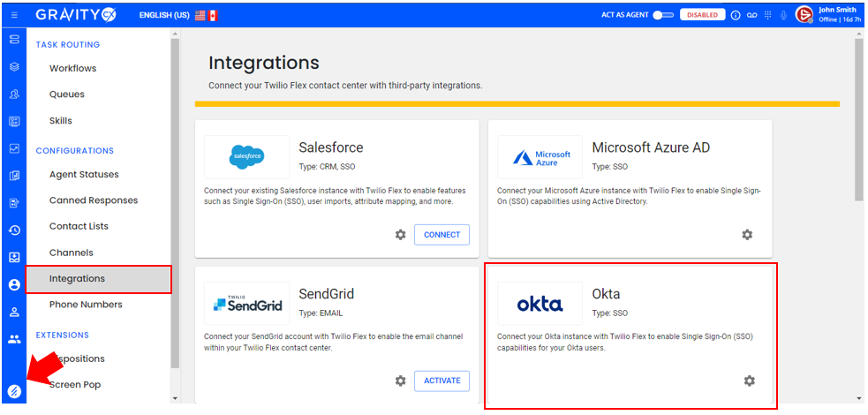Open the hamburger menu icon

tap(14, 15)
